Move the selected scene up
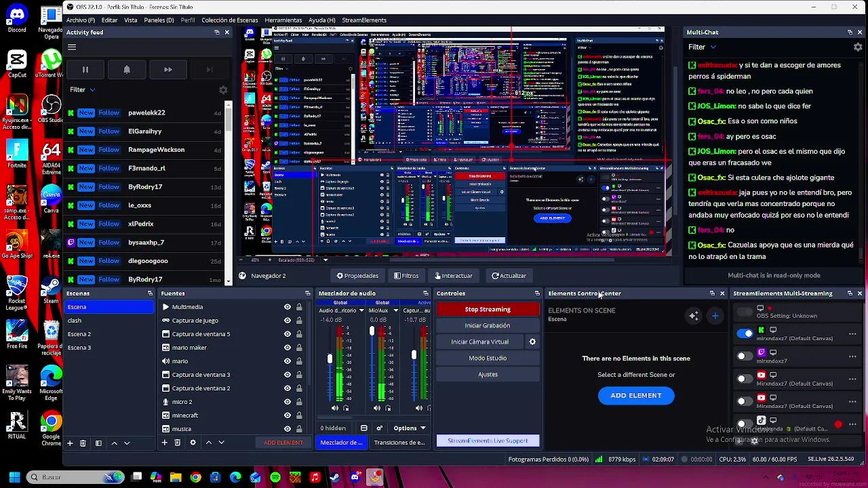Screen dimensions: 868x488 point(114,443)
